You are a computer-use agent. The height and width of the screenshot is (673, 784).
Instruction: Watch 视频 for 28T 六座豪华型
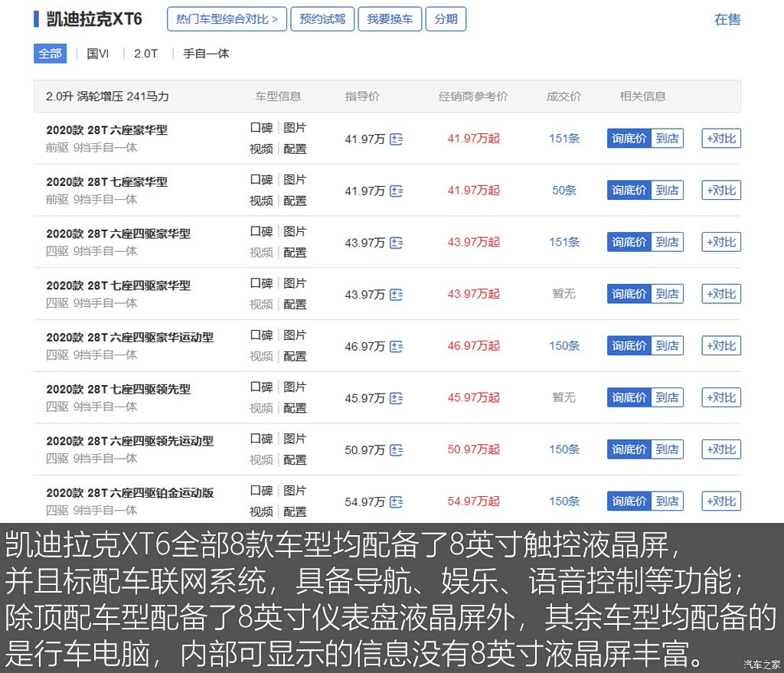click(262, 149)
